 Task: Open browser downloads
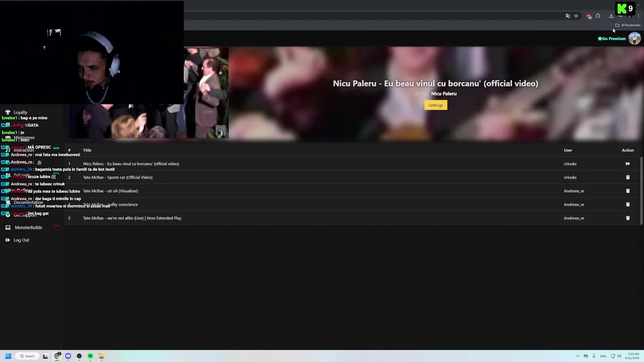(x=611, y=16)
